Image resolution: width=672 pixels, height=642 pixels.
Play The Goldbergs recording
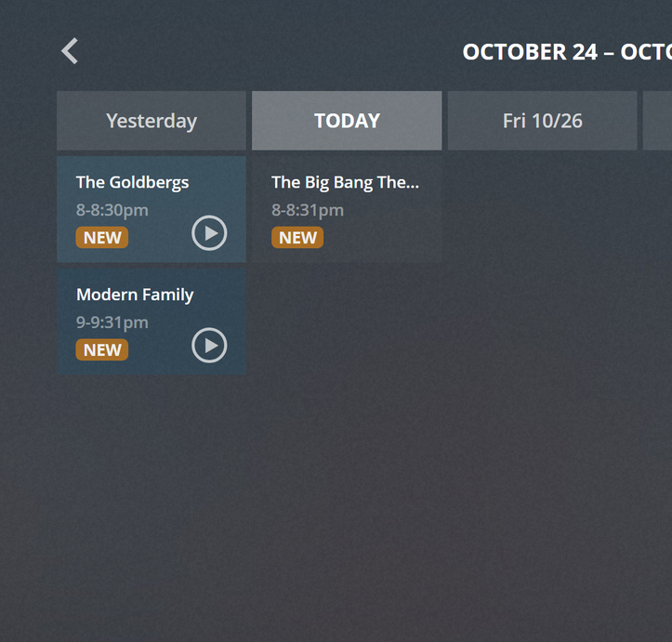(x=209, y=233)
